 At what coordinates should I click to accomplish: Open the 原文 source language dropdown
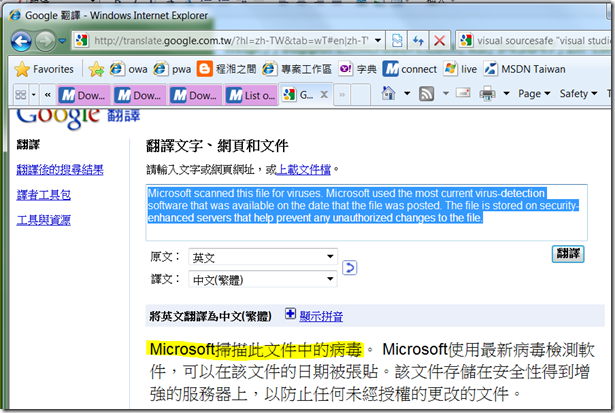click(263, 257)
